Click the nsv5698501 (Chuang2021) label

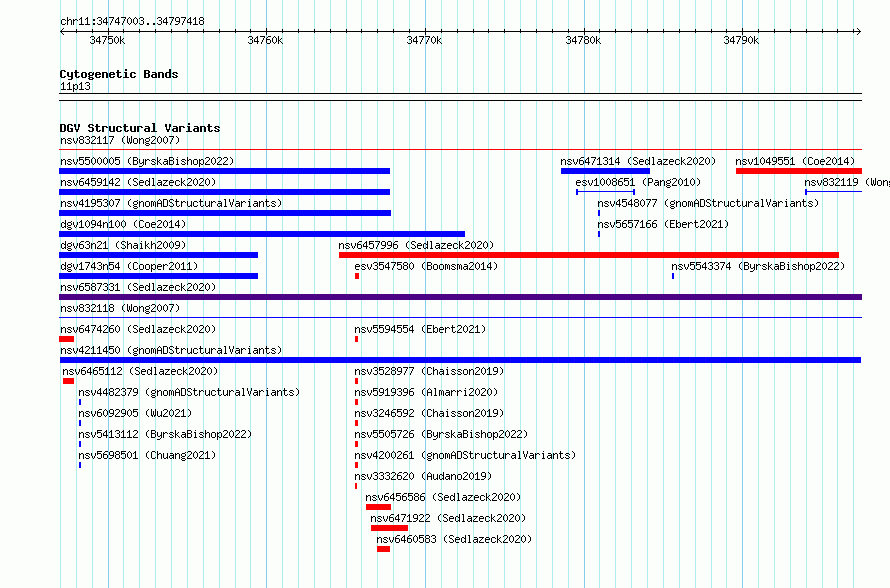click(x=147, y=455)
